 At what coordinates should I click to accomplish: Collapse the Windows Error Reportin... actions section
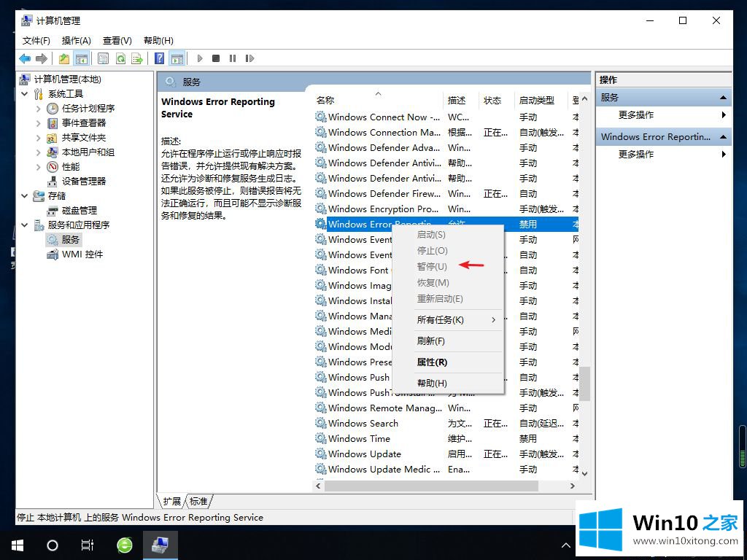point(723,137)
